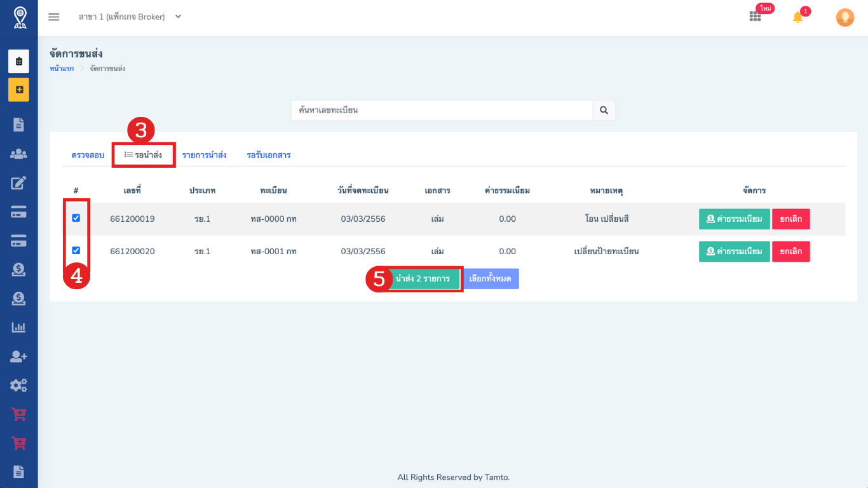
Task: Open the upper credit card sidebar icon
Action: tap(18, 212)
